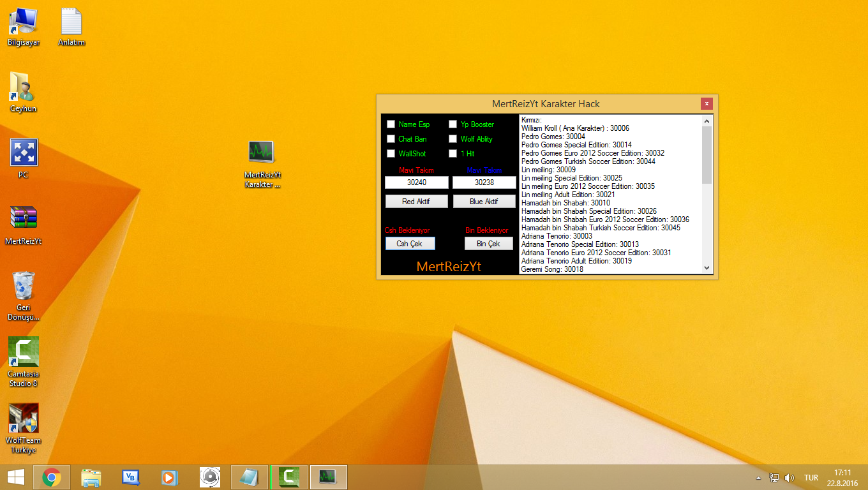Select the Camtasia Studio 8 desktop shortcut
Viewport: 868px width, 490px height.
click(24, 362)
